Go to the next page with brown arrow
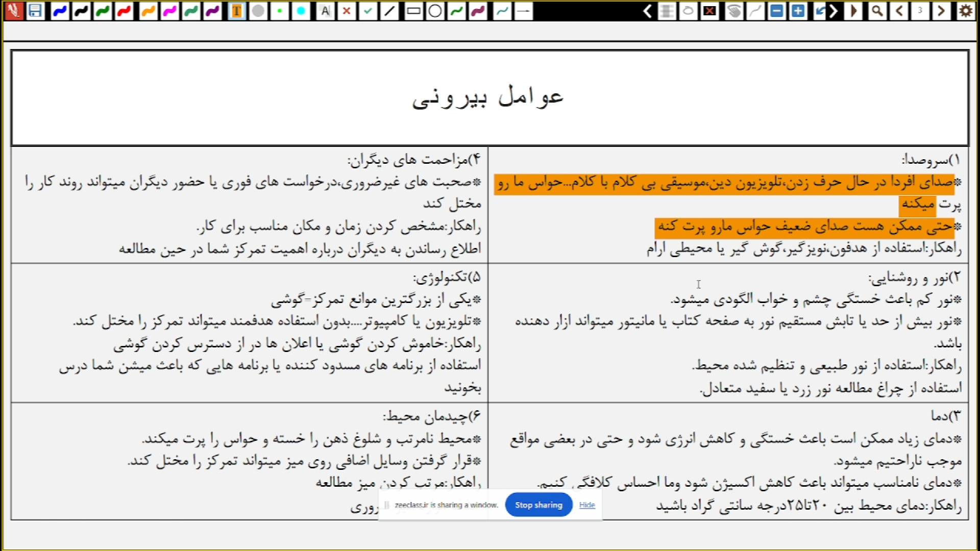This screenshot has width=980, height=551. coord(941,11)
